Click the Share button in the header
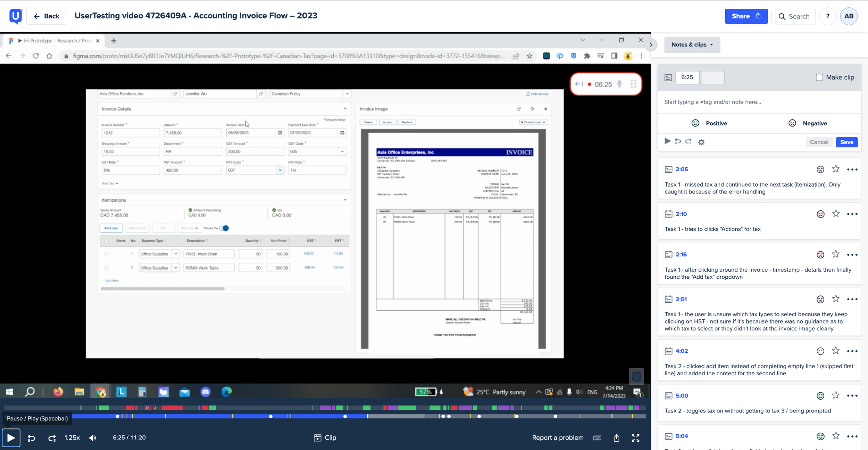 746,16
